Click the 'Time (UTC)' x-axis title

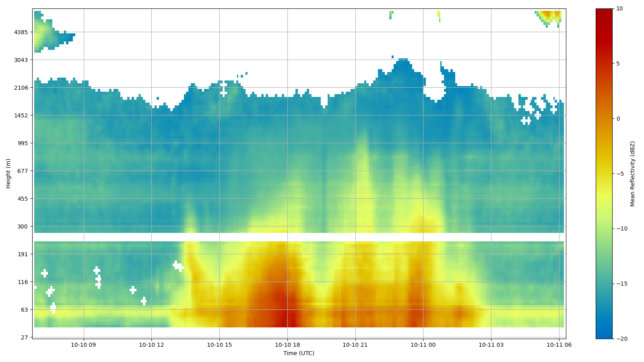(299, 353)
